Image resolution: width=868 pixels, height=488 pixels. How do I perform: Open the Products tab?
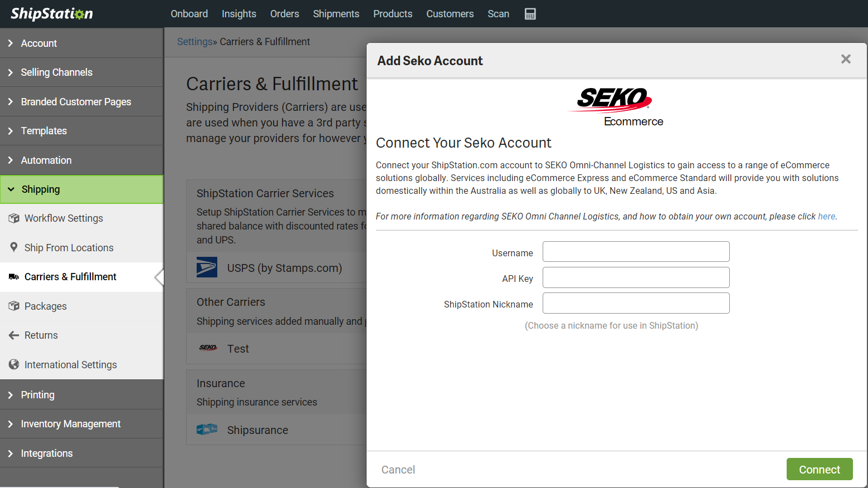pos(393,14)
